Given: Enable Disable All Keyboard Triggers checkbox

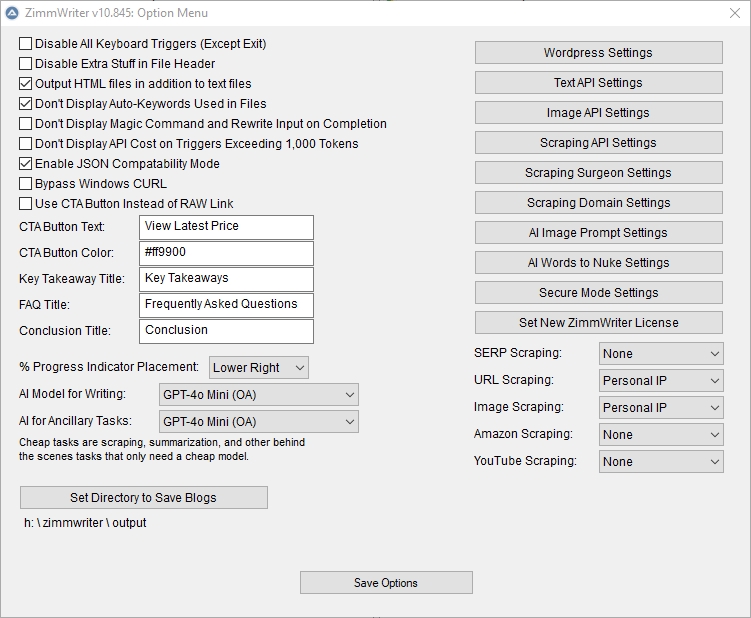Looking at the screenshot, I should coord(26,44).
